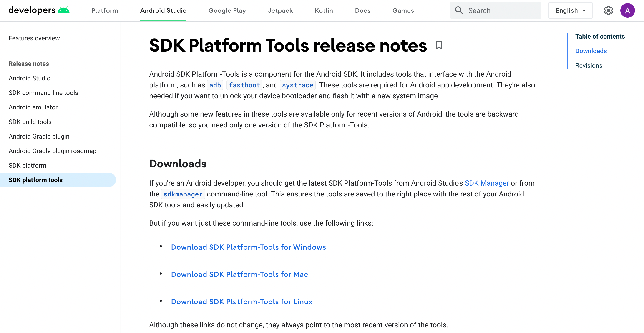Select Features overview in the sidebar
This screenshot has height=333, width=644.
34,38
